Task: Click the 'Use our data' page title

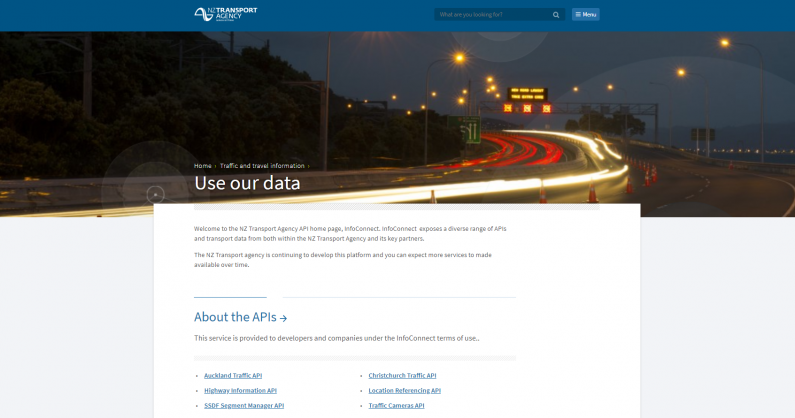Action: pos(247,183)
